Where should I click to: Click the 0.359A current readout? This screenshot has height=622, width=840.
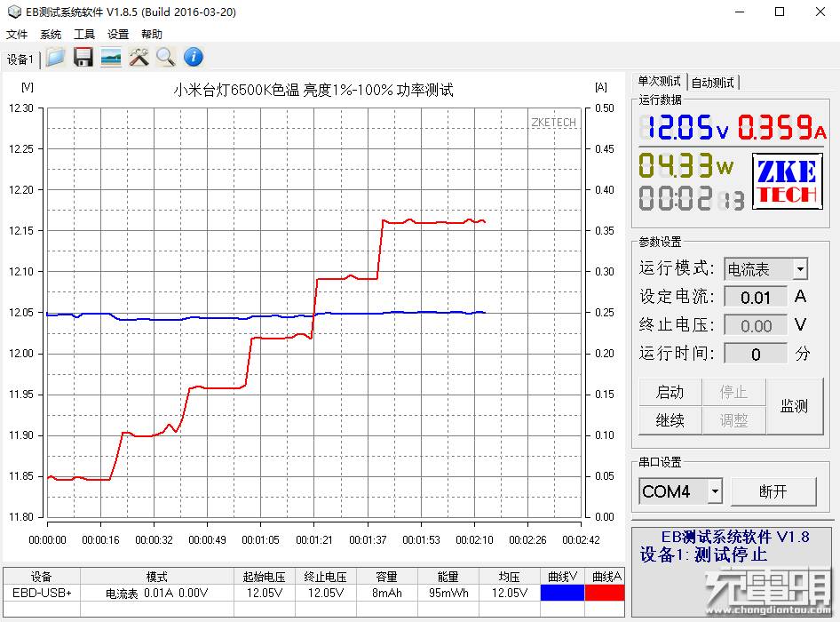[x=782, y=128]
